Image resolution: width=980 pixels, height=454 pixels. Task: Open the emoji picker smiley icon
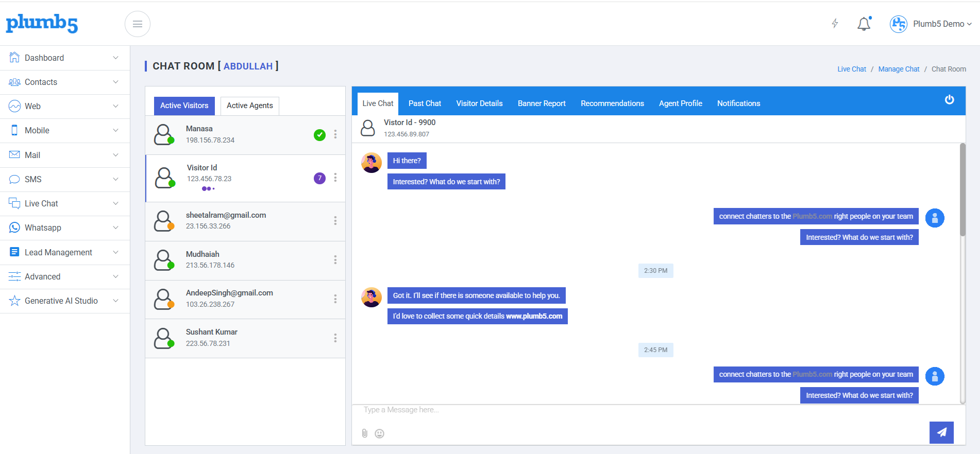point(380,433)
